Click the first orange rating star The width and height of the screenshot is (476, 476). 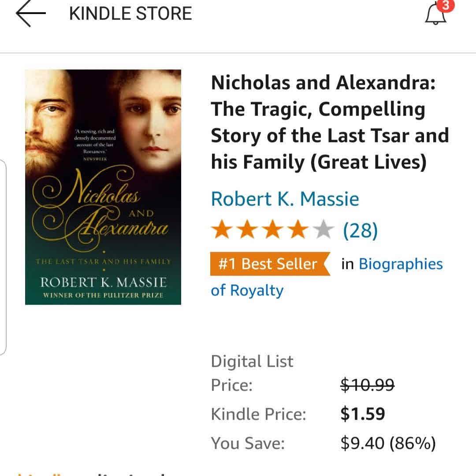(221, 230)
